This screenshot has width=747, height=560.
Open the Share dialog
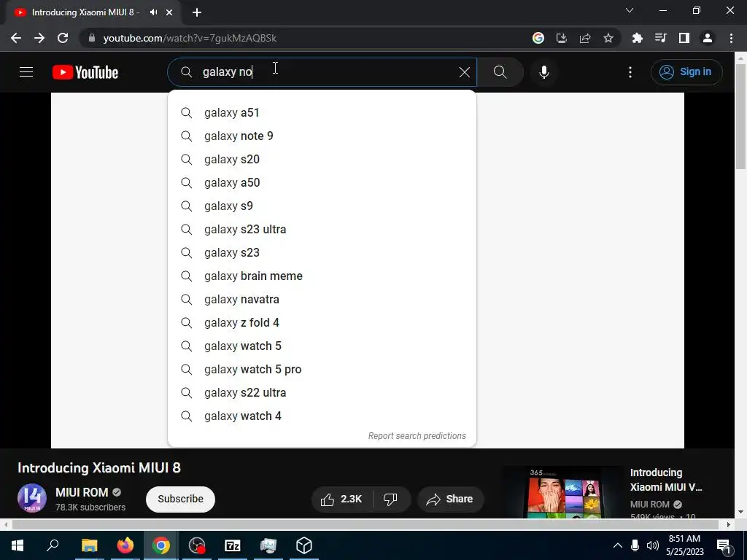click(450, 499)
